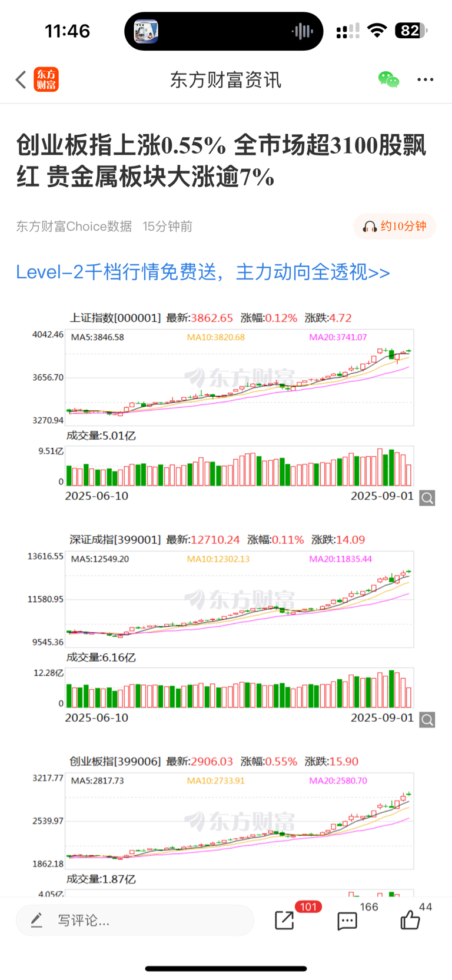Viewport: 452px width, 980px height.
Task: Tap the 15分钟前 publish time
Action: (168, 227)
